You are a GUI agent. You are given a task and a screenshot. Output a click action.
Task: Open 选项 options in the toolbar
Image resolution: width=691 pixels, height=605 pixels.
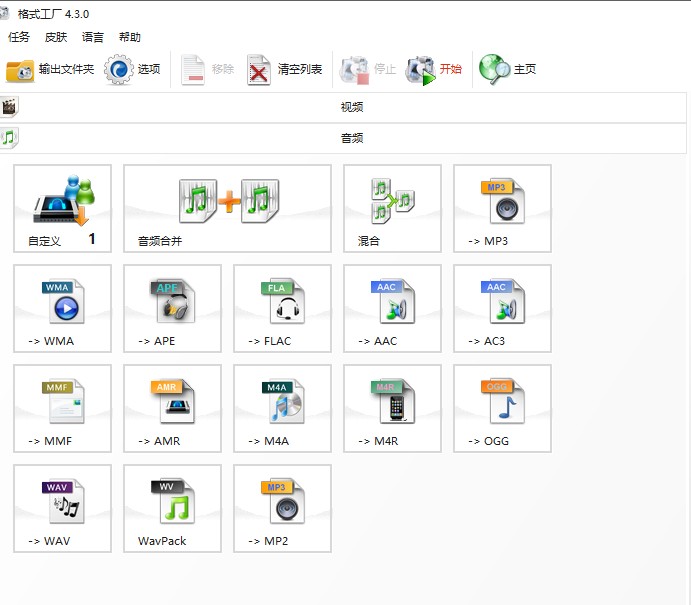134,69
